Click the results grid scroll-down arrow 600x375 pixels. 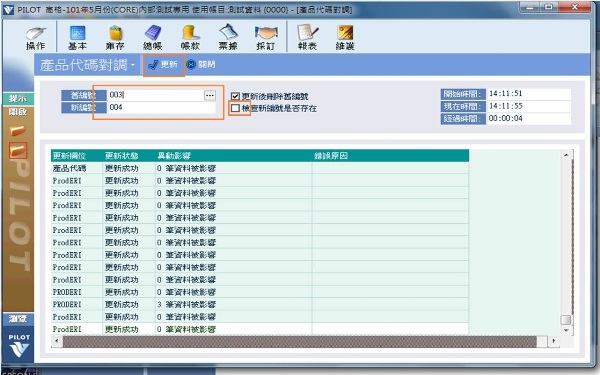(x=566, y=330)
